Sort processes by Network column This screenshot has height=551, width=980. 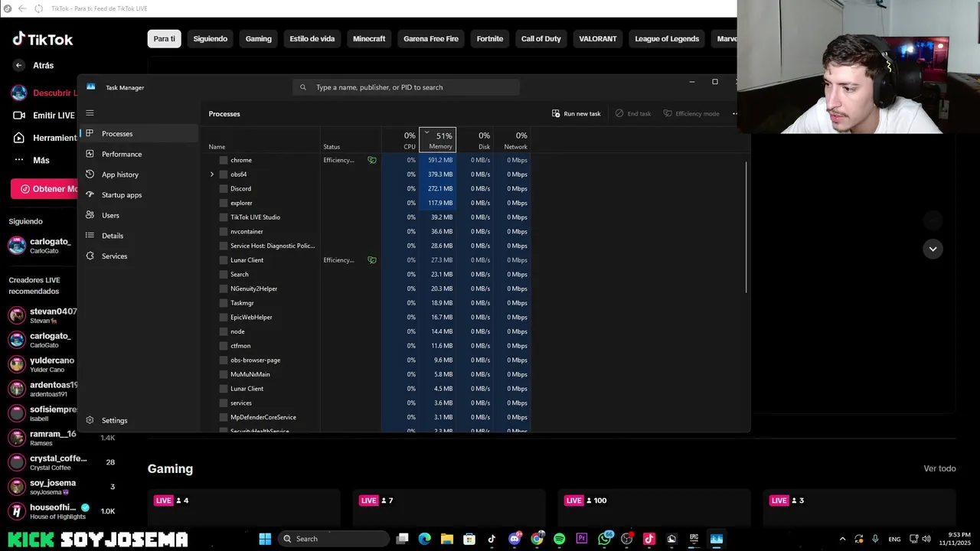click(512, 140)
